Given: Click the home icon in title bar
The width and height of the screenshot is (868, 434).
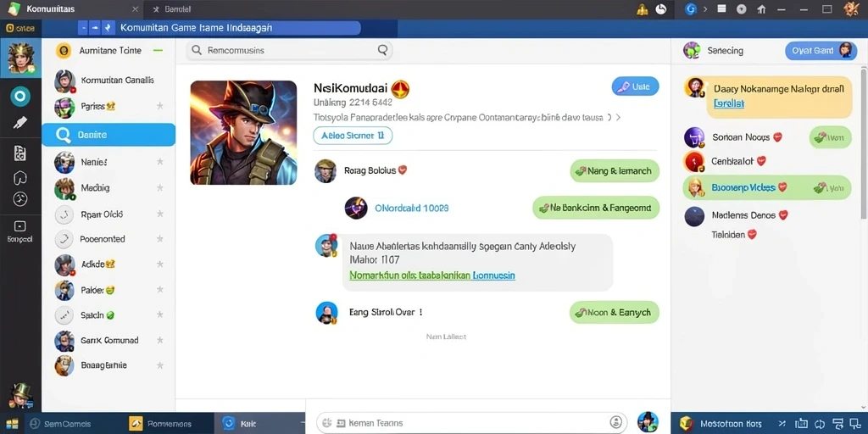Looking at the screenshot, I should [762, 8].
